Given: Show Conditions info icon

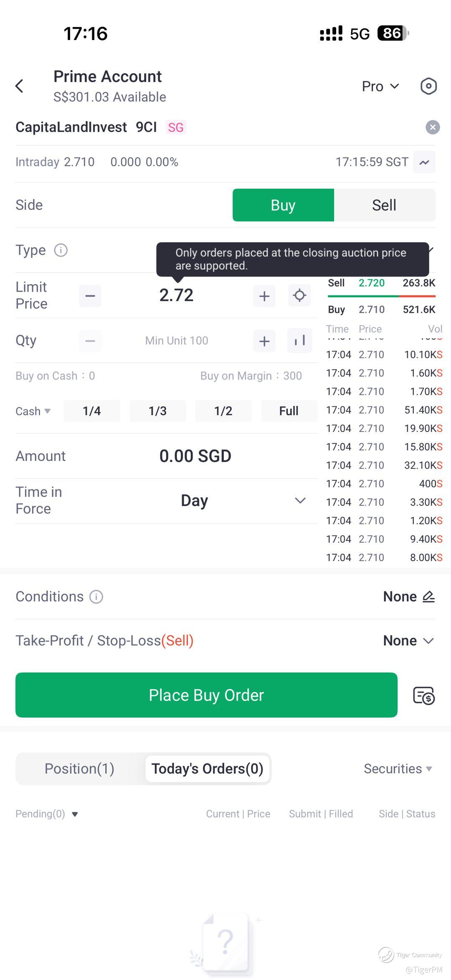Looking at the screenshot, I should tap(96, 597).
